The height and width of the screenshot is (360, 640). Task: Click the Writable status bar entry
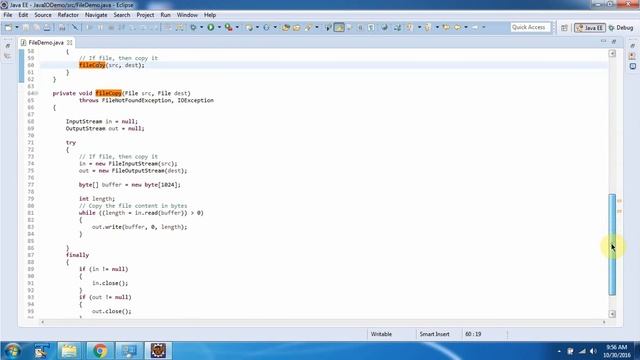[x=381, y=334]
